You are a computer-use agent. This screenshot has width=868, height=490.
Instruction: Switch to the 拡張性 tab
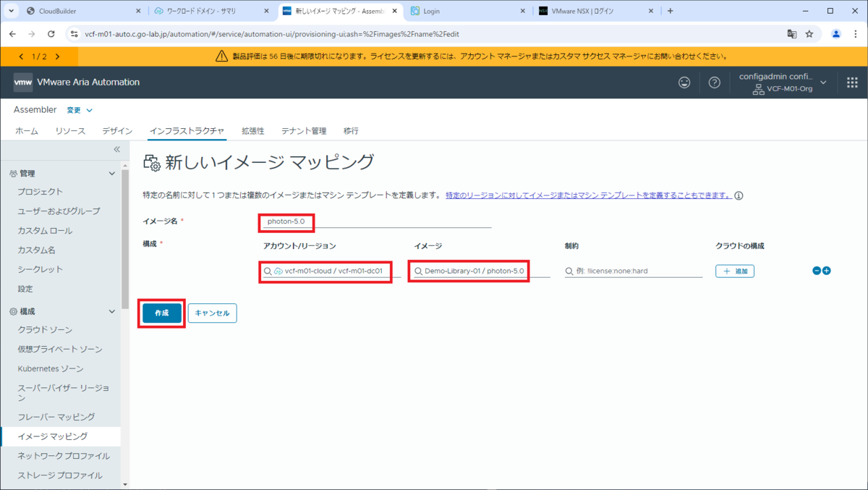[x=252, y=131]
